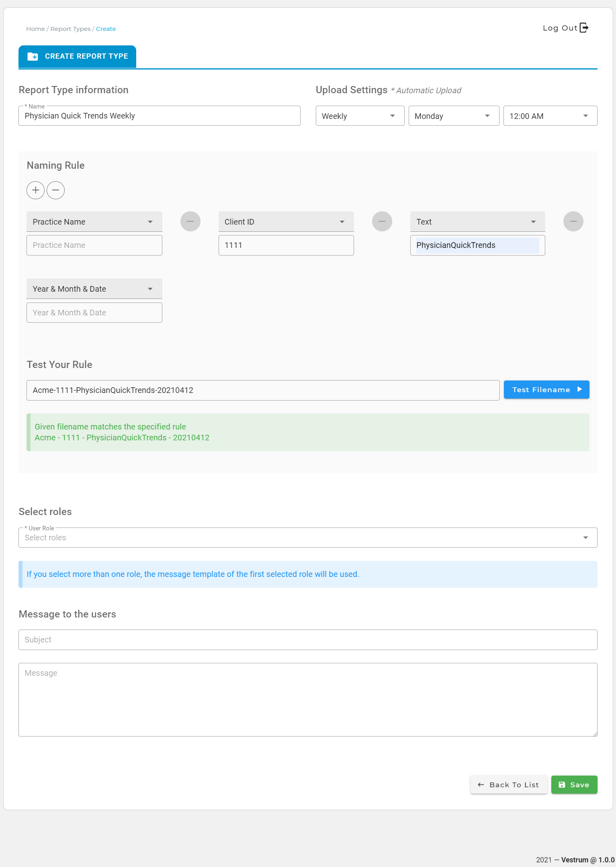Click the Log Out exit icon
This screenshot has width=616, height=867.
coord(584,28)
